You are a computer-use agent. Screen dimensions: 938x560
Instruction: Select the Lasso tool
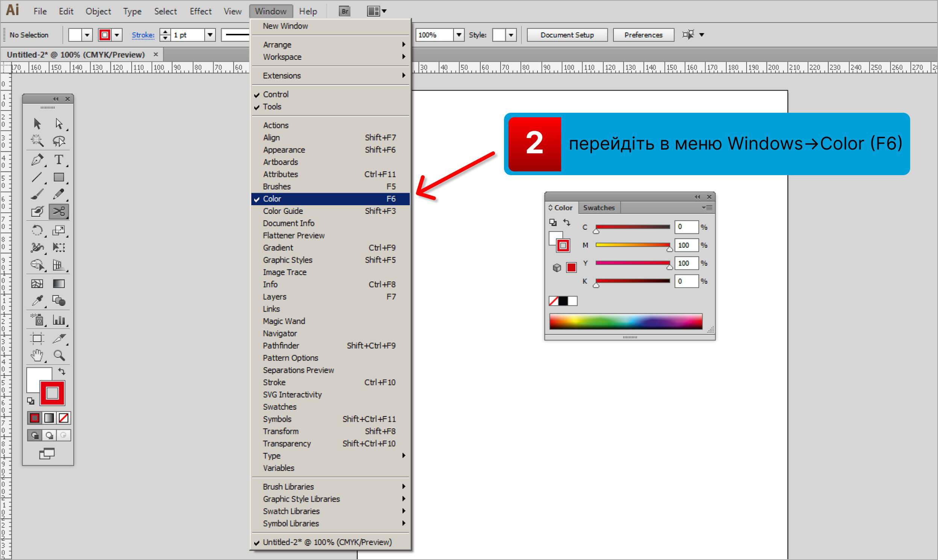point(59,141)
